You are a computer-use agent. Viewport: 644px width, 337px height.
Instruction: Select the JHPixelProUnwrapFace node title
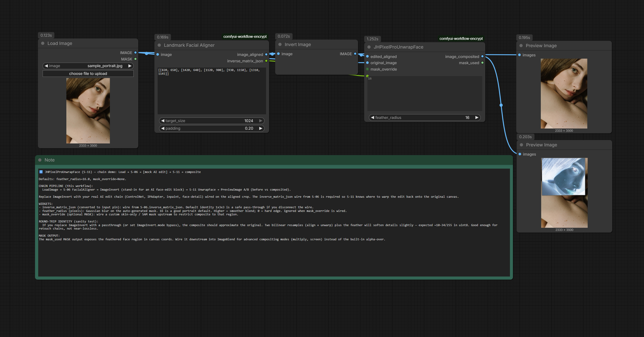399,47
